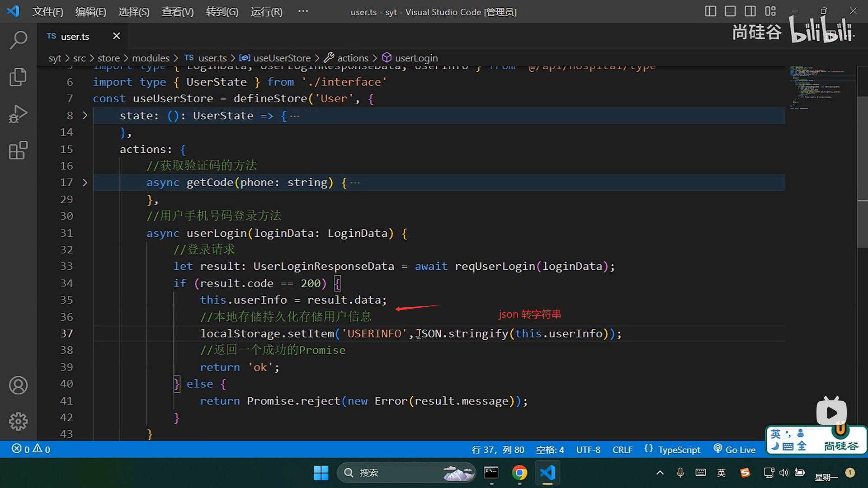
Task: Open the Search view in the activity bar
Action: (x=18, y=40)
